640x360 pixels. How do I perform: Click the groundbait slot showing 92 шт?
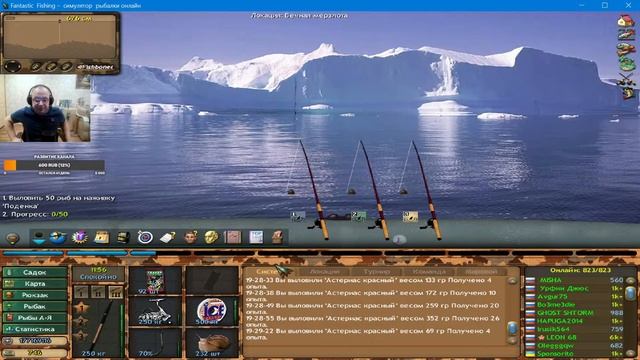(x=155, y=281)
